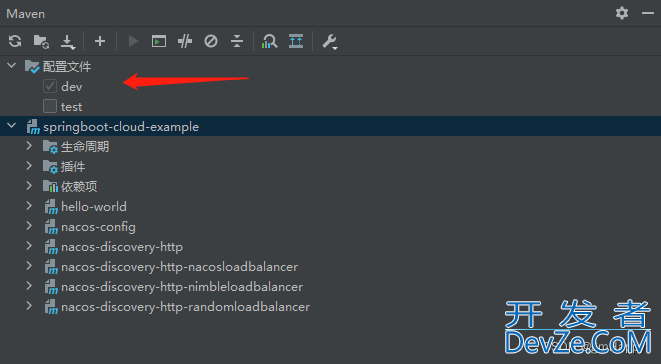This screenshot has height=364, width=661.
Task: Select the 生命周期 label
Action: pos(85,147)
